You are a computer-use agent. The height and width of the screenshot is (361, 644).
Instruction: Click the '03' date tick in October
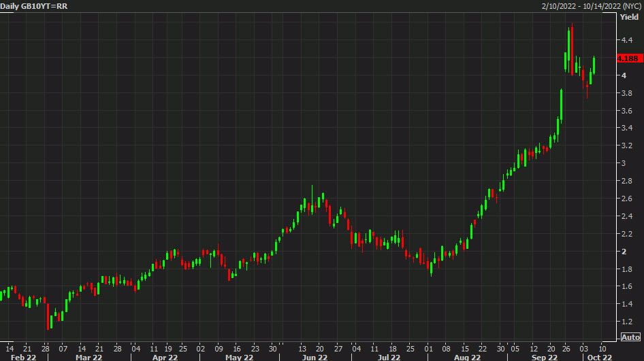[584, 349]
